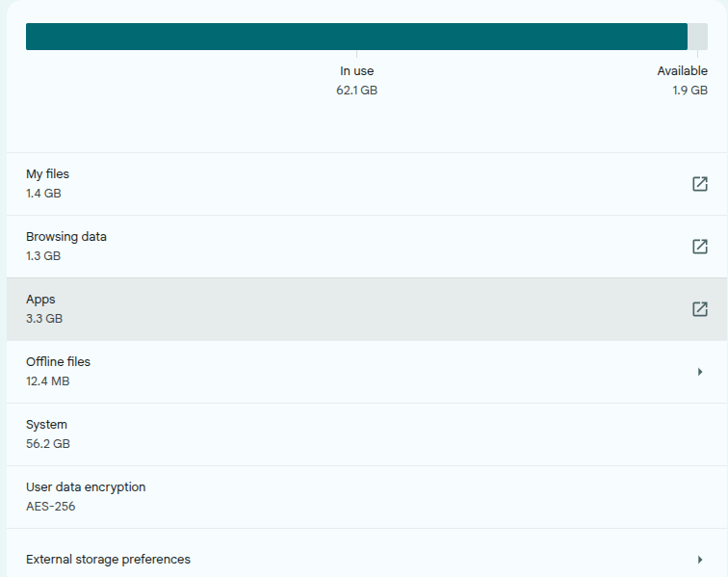Select the Apps row label
The image size is (728, 577).
(40, 300)
